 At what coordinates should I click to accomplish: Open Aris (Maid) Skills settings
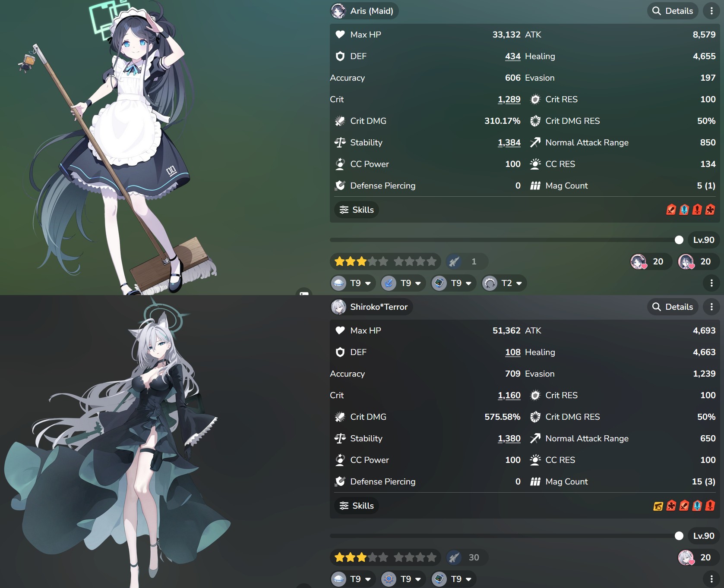[357, 210]
